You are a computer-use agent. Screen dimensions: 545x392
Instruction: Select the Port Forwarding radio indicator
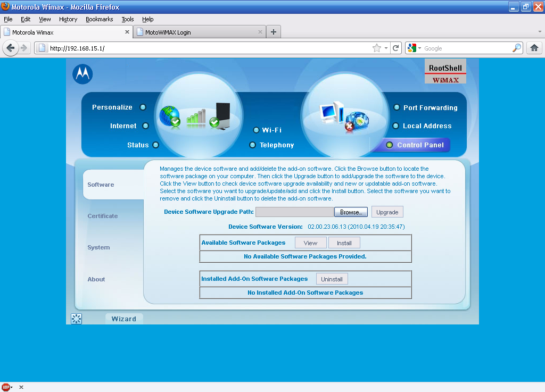397,107
